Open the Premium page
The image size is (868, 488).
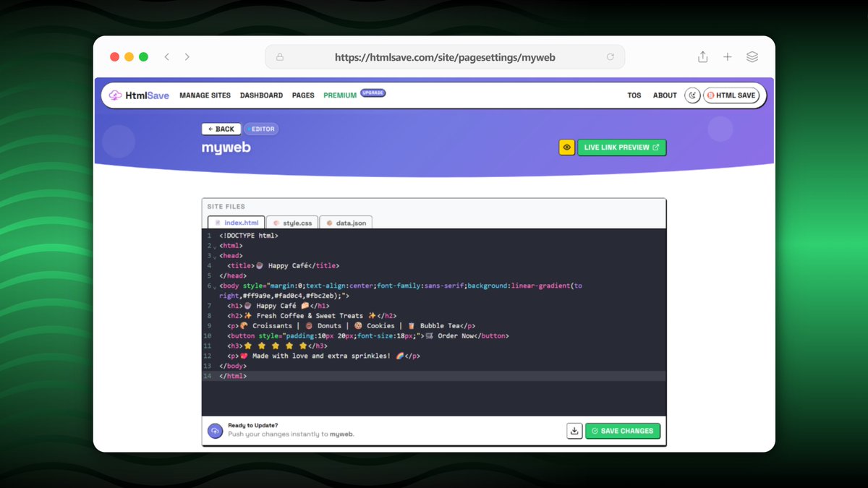point(340,95)
